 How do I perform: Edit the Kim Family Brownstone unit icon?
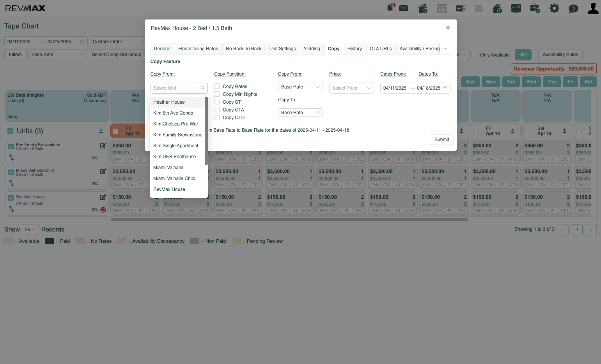click(103, 146)
